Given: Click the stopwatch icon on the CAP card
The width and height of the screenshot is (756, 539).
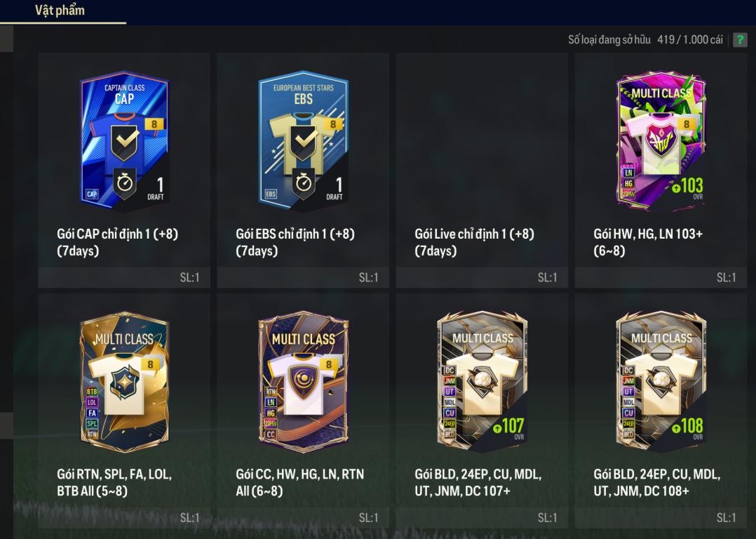Looking at the screenshot, I should click(125, 183).
